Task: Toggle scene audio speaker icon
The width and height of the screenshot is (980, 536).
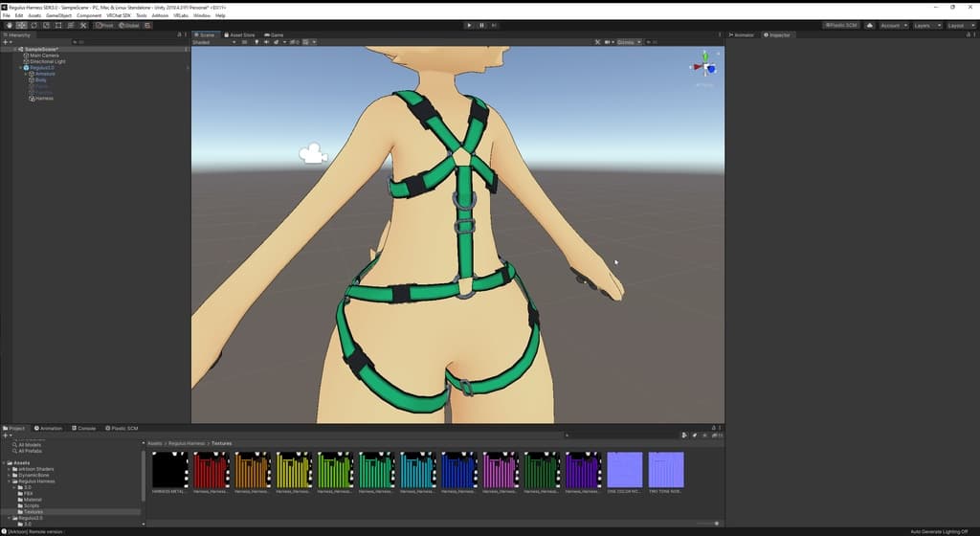Action: click(268, 42)
